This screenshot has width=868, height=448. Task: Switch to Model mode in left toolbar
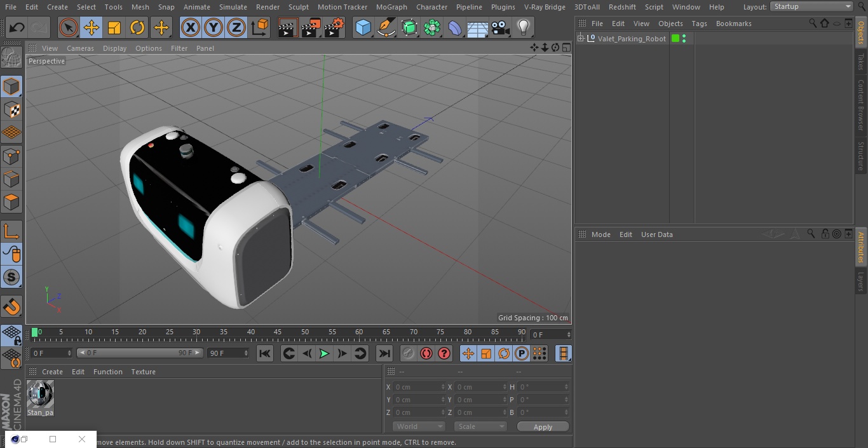[x=12, y=86]
